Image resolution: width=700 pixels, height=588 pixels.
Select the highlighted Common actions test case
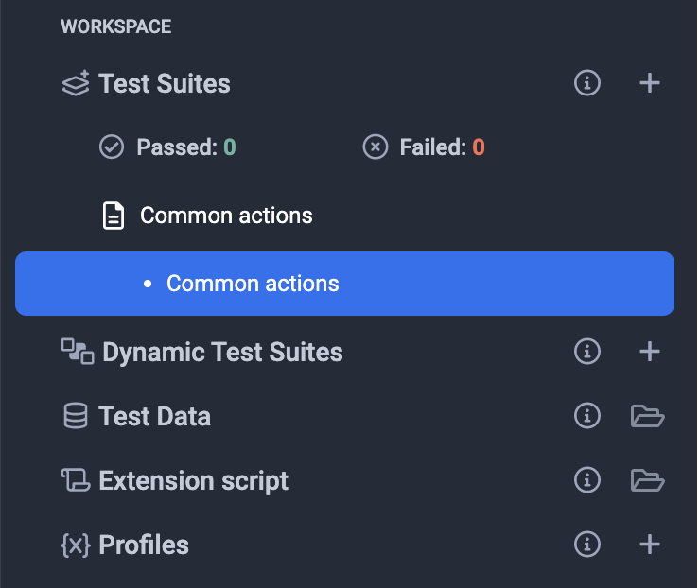(253, 283)
